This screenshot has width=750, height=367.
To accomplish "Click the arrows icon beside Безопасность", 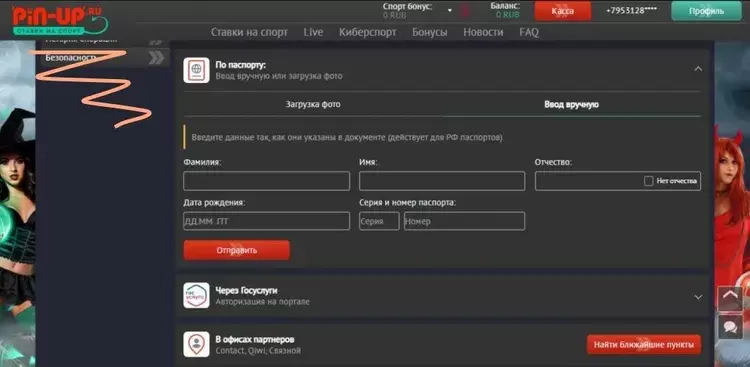I will 156,58.
